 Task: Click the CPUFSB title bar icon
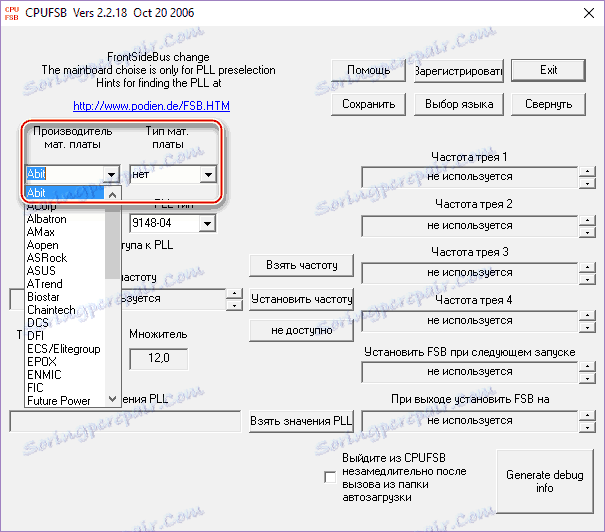pyautogui.click(x=12, y=13)
